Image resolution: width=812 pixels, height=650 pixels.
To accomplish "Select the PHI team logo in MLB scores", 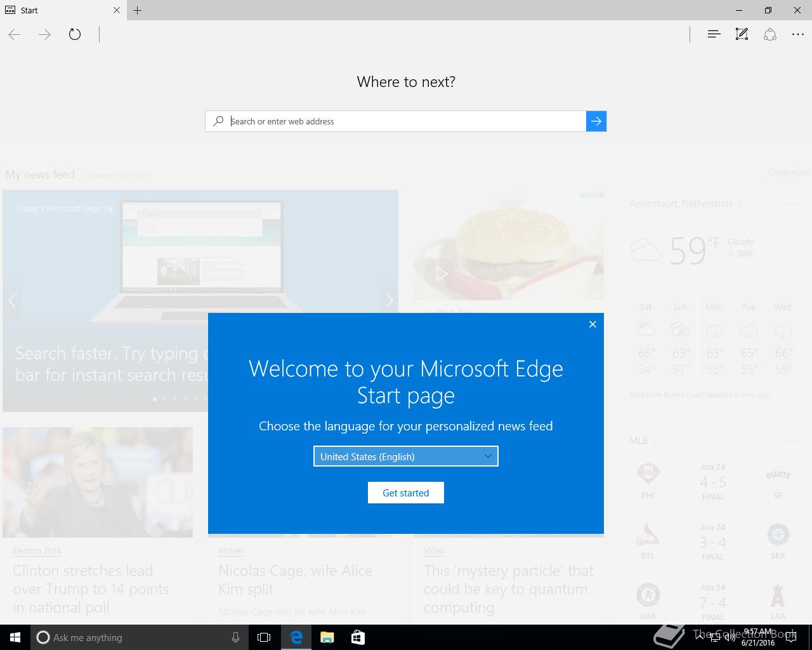I will 648,474.
